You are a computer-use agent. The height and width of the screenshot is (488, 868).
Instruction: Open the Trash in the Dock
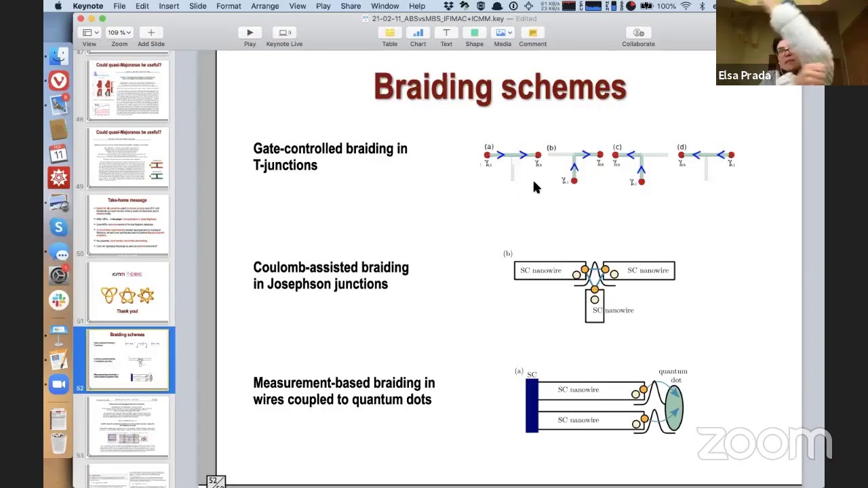(59, 443)
